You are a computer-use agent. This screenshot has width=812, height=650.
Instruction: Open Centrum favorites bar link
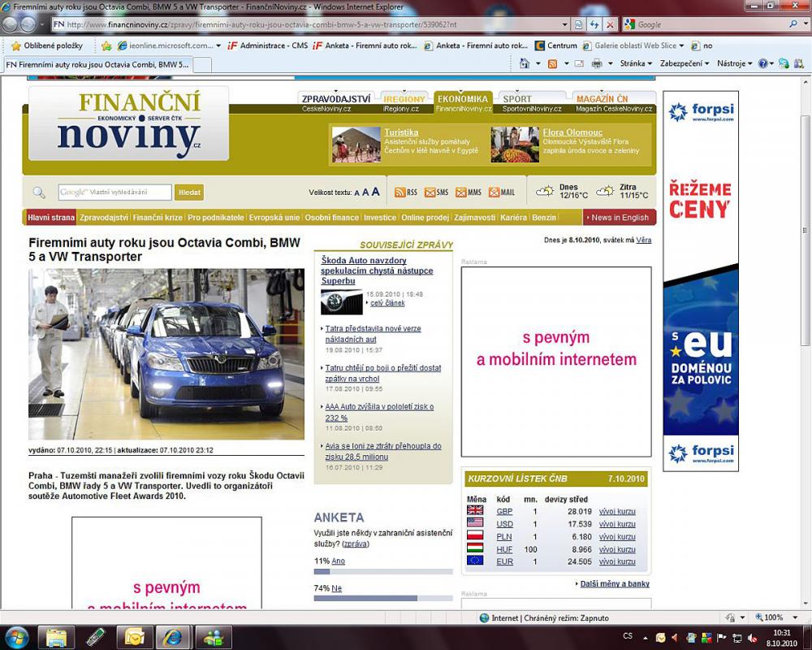(x=556, y=45)
